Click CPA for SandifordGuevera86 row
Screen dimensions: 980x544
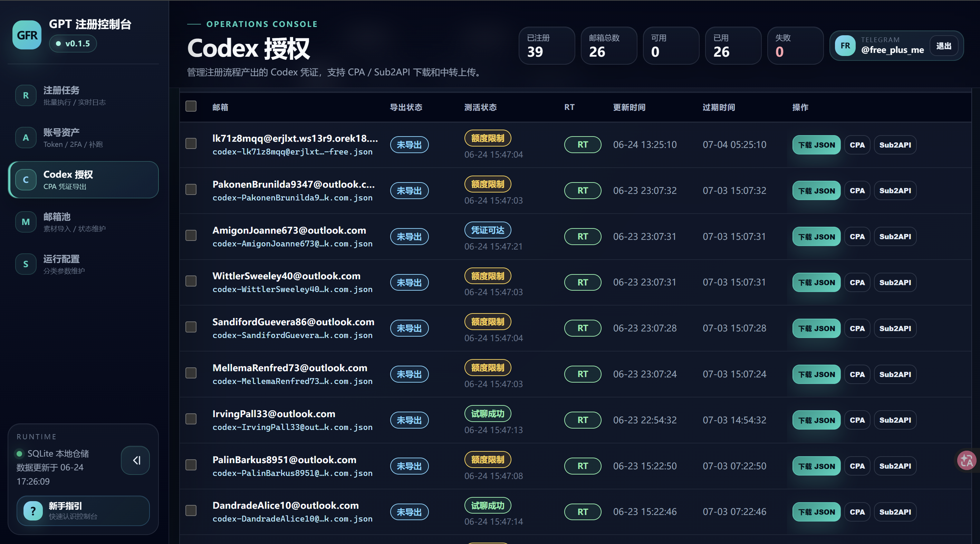pos(857,329)
